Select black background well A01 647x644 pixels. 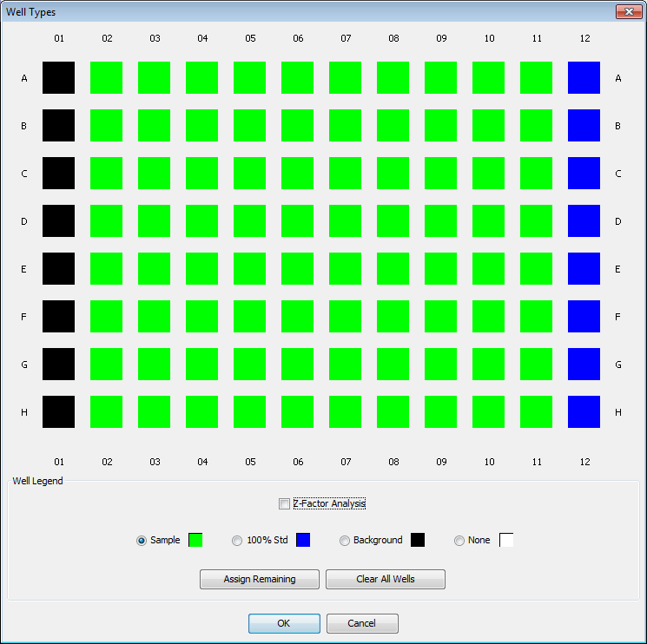point(58,78)
